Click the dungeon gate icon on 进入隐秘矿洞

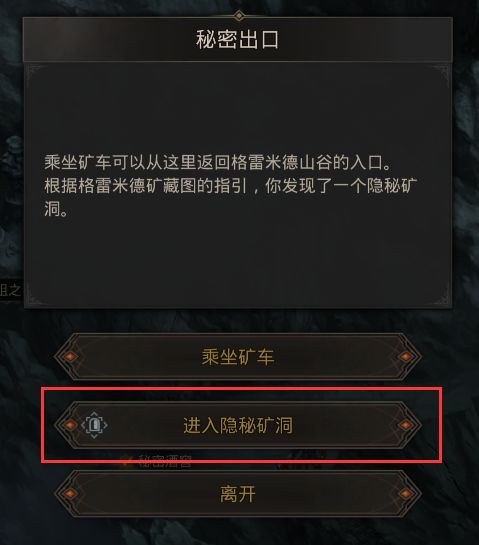tap(94, 425)
